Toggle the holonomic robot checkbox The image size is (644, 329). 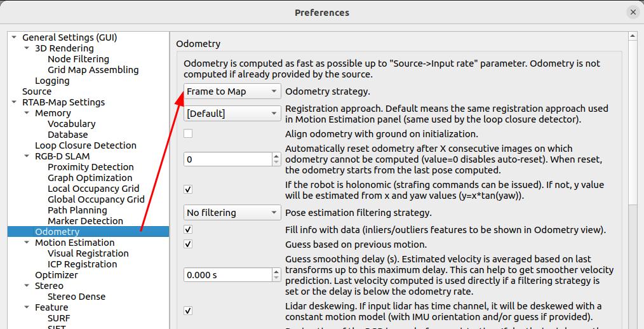(x=188, y=189)
